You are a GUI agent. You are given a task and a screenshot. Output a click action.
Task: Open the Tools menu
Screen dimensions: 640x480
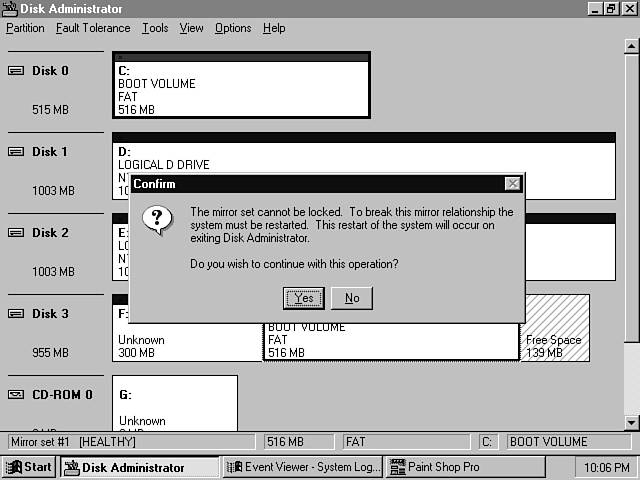pyautogui.click(x=155, y=28)
